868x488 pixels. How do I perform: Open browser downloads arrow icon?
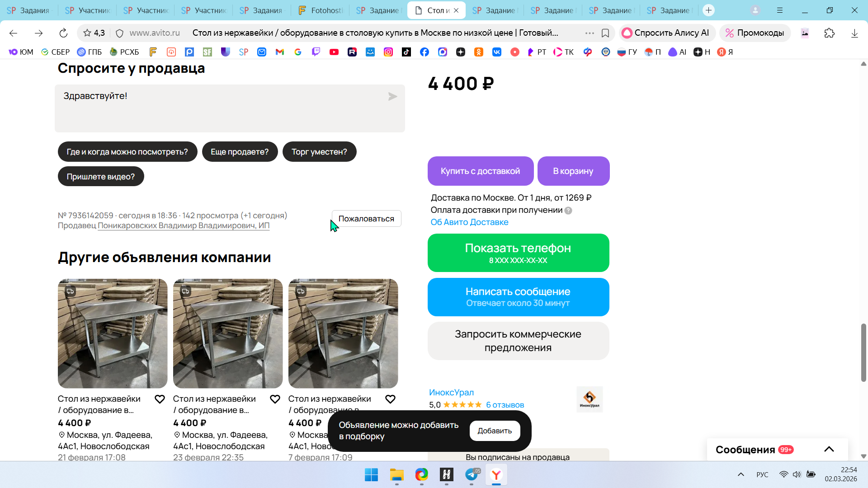[x=854, y=33]
